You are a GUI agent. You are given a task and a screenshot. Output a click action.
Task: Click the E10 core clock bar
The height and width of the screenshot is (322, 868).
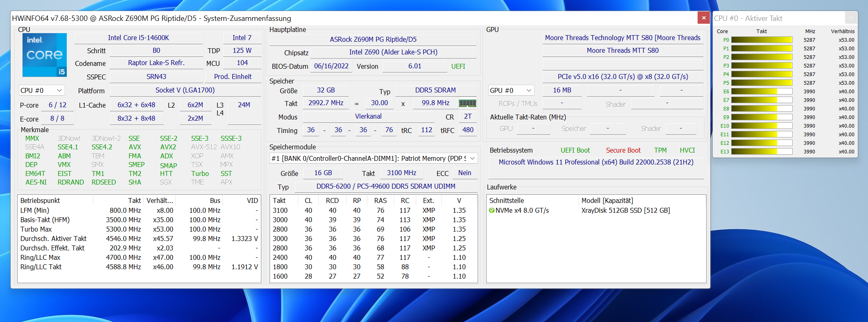pos(762,126)
